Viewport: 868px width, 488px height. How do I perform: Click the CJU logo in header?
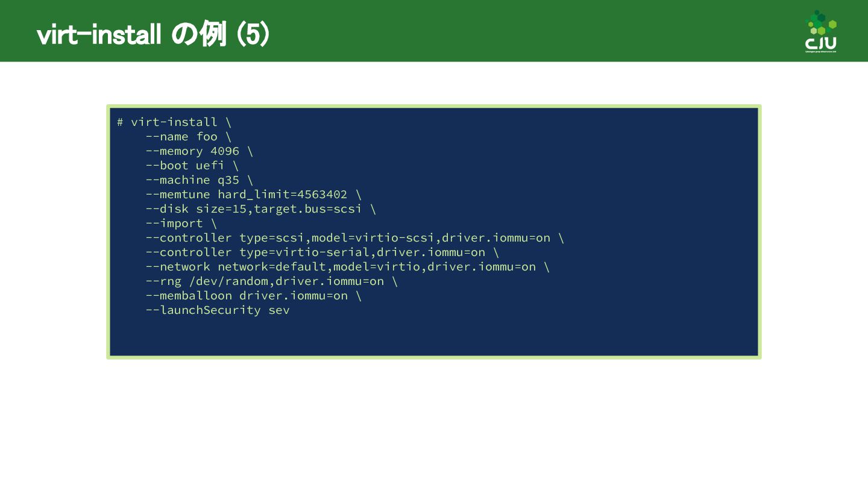click(x=820, y=31)
